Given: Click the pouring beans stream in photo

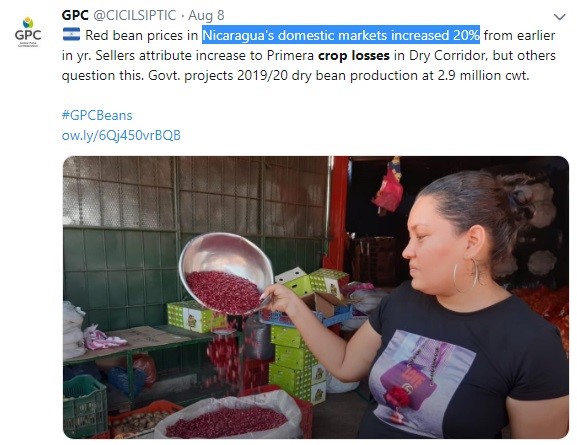Looking at the screenshot, I should [225, 353].
